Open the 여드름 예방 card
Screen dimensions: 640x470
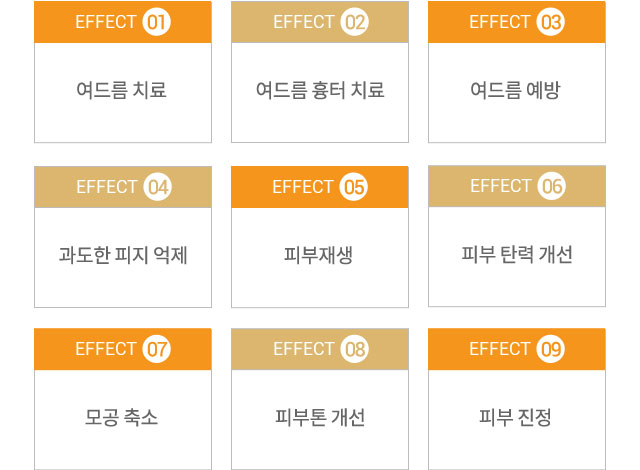click(x=516, y=90)
